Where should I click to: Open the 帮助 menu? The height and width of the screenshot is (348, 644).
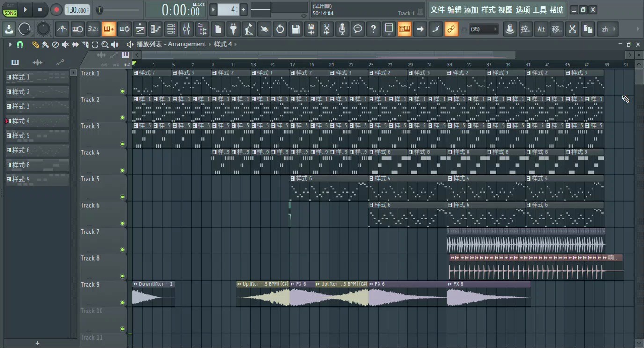coord(556,10)
